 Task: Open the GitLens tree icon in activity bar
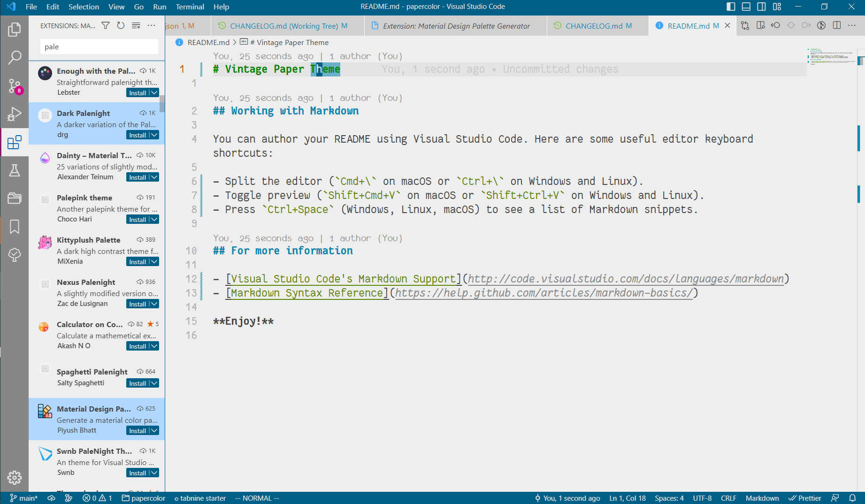15,255
